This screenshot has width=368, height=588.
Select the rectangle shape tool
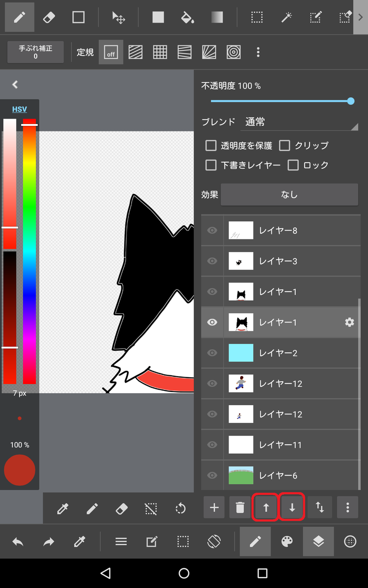click(x=79, y=17)
